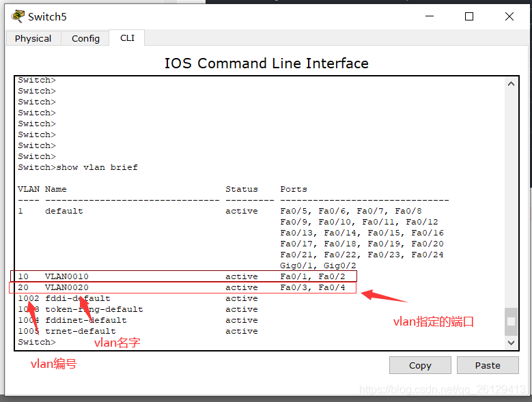Image resolution: width=532 pixels, height=402 pixels.
Task: Click the Paste button
Action: (488, 365)
